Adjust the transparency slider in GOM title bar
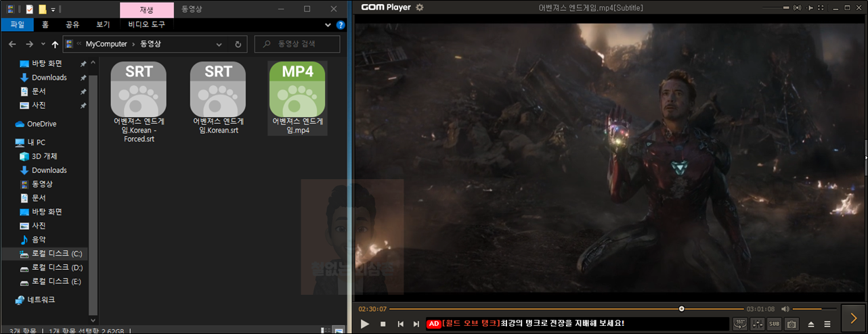Image resolution: width=868 pixels, height=334 pixels. pos(775,7)
